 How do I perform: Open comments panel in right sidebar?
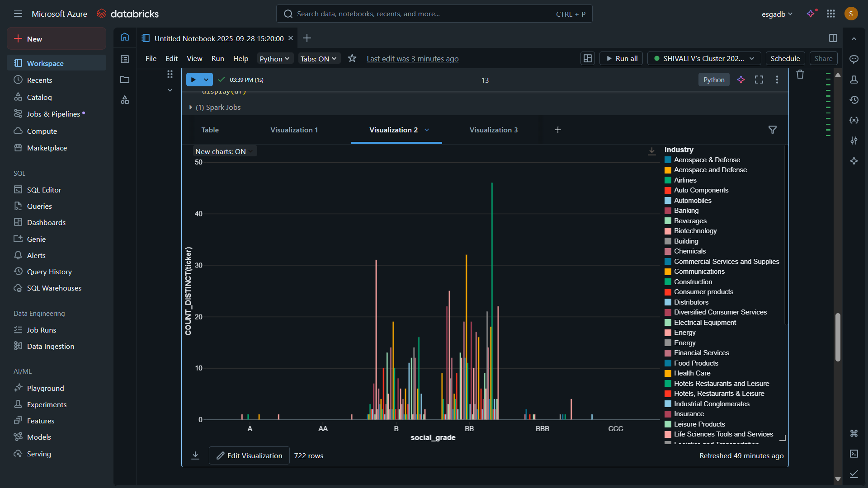click(854, 59)
